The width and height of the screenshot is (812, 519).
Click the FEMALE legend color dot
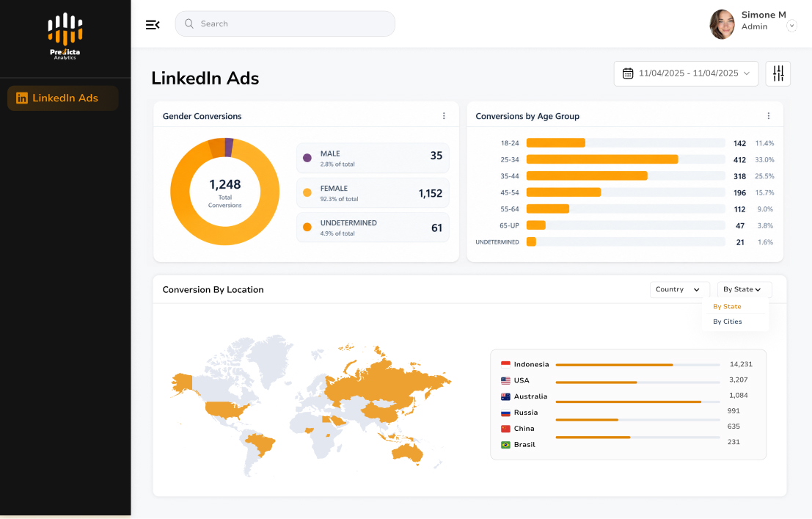click(x=307, y=192)
